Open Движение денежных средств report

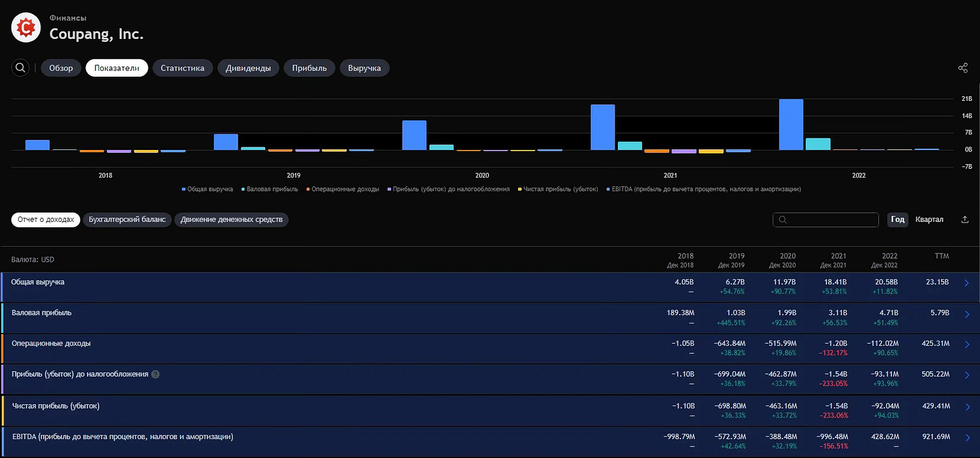[x=232, y=220]
